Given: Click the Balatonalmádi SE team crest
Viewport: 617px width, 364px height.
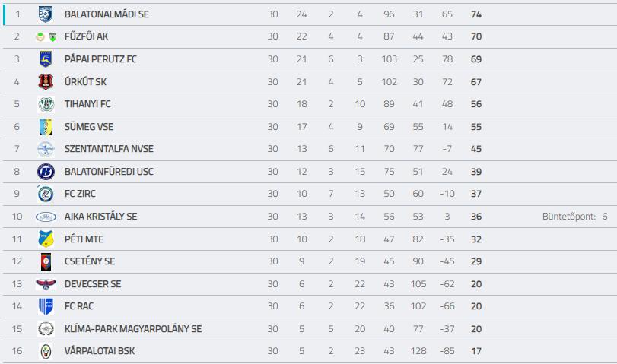Looking at the screenshot, I should [46, 14].
